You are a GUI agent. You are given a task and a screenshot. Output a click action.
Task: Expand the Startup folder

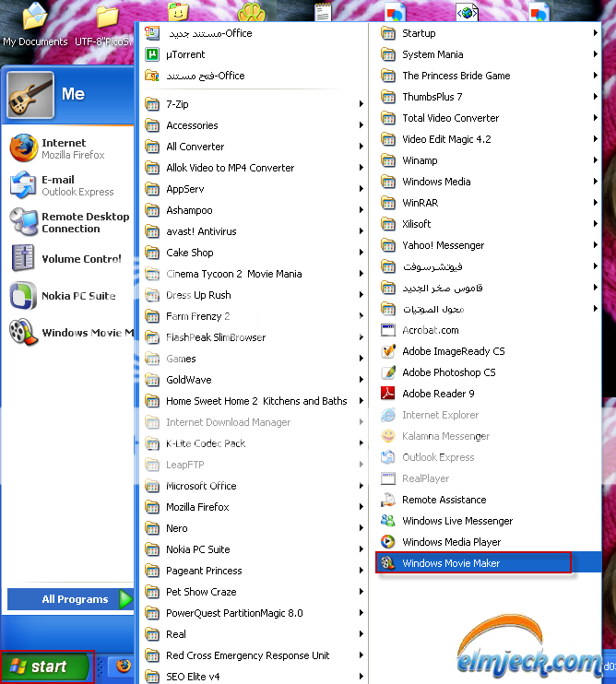(489, 33)
